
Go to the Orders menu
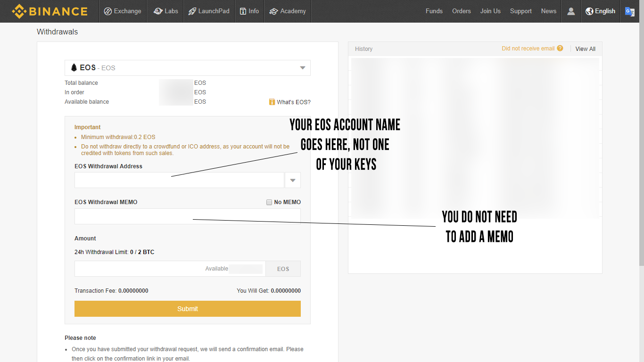(x=462, y=11)
